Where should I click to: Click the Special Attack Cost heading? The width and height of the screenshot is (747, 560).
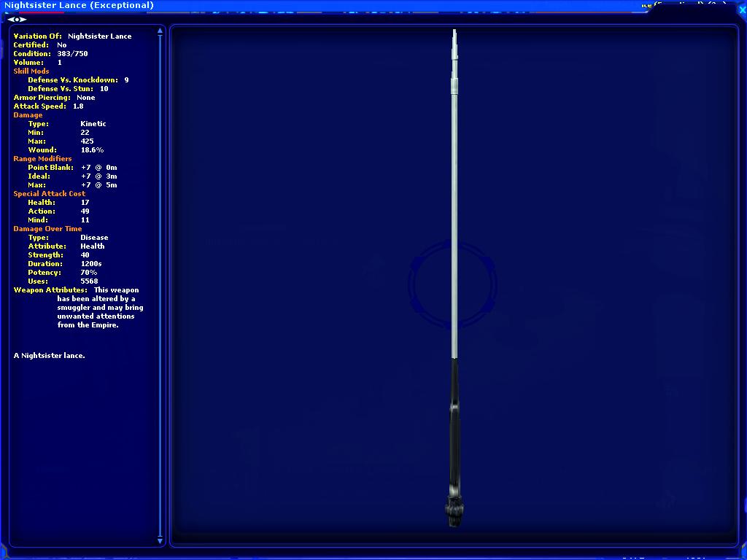click(x=50, y=194)
